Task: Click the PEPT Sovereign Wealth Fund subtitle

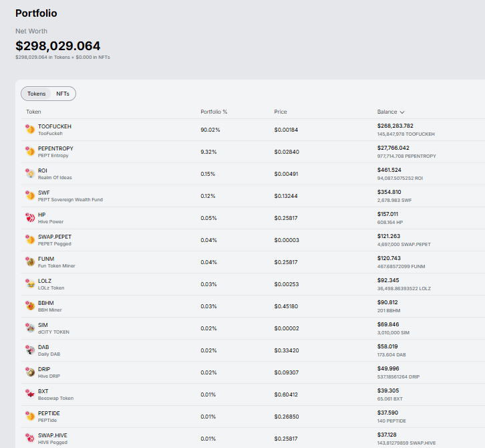Action: click(x=70, y=200)
